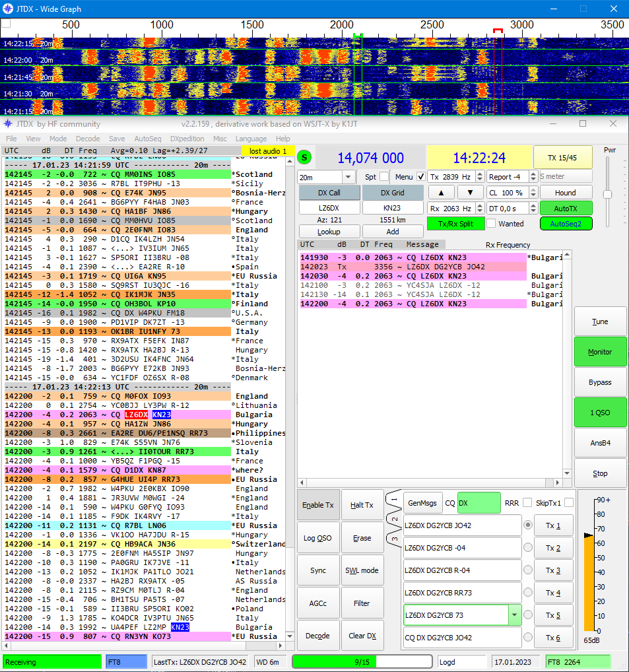629x672 pixels.
Task: Click the DX grid field showing KN23
Action: click(392, 208)
